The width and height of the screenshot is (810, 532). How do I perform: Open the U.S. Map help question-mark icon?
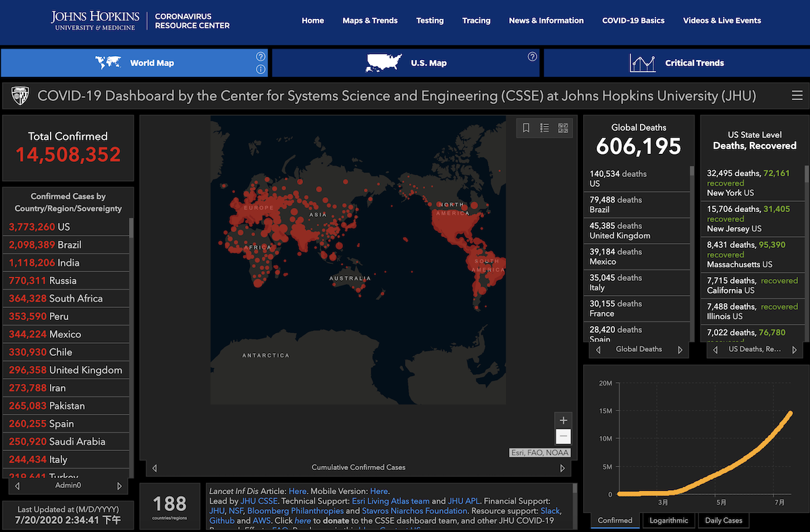(x=532, y=57)
